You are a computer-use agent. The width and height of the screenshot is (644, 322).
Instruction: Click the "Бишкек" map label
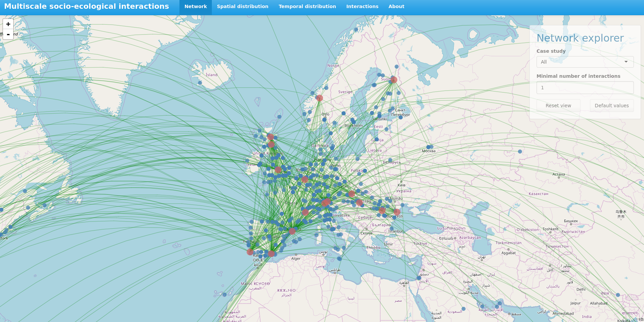(571, 221)
